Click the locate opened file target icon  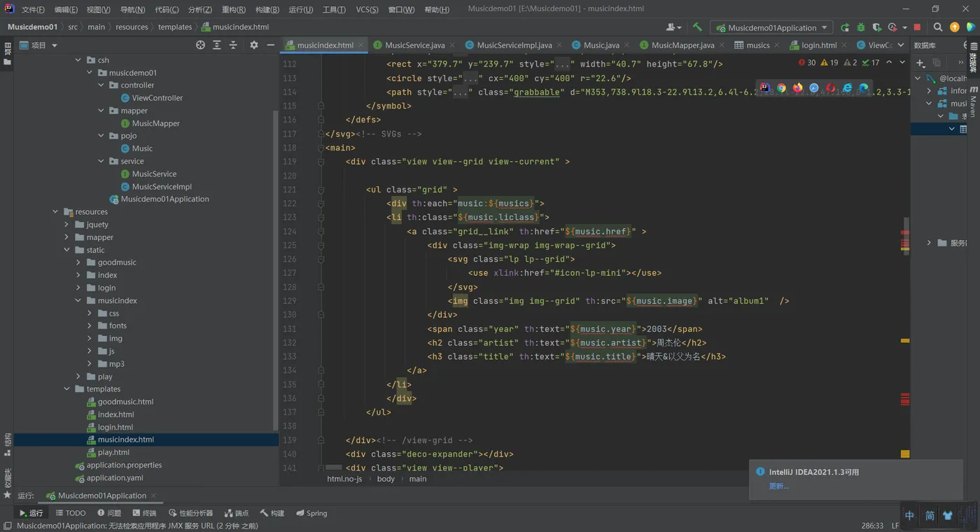pos(200,45)
